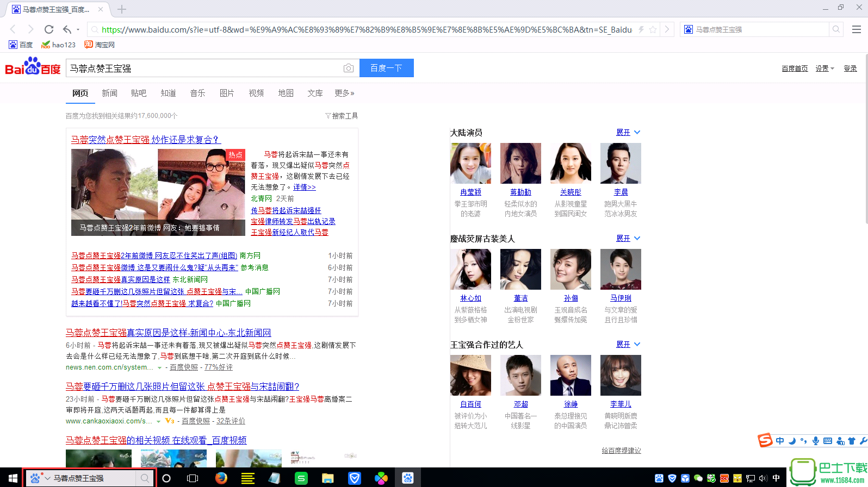Open WPS green S taskbar icon
This screenshot has width=868, height=487.
tap(301, 478)
